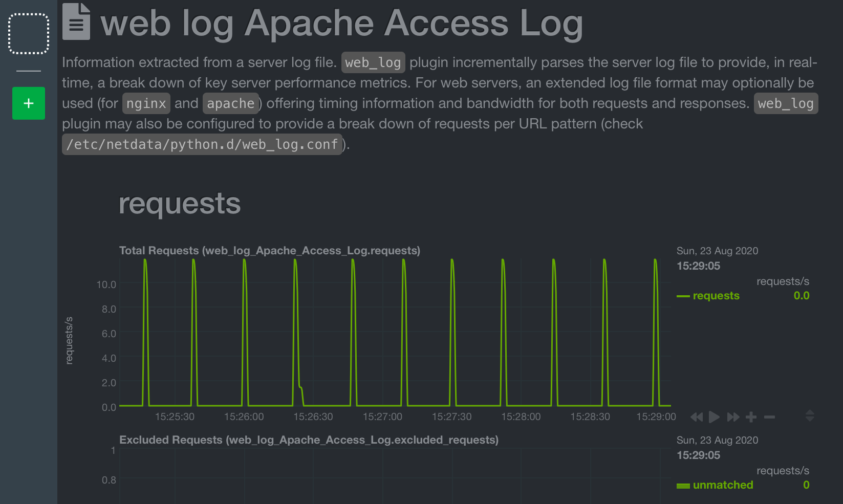Screen dimensions: 843x504
Task: Click the play icon below the requests chart
Action: tap(715, 417)
